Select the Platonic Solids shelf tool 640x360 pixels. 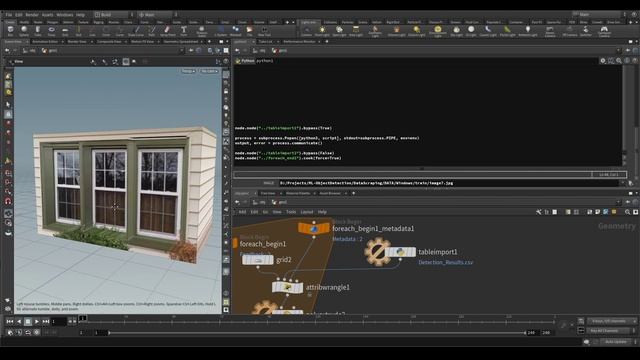point(202,31)
